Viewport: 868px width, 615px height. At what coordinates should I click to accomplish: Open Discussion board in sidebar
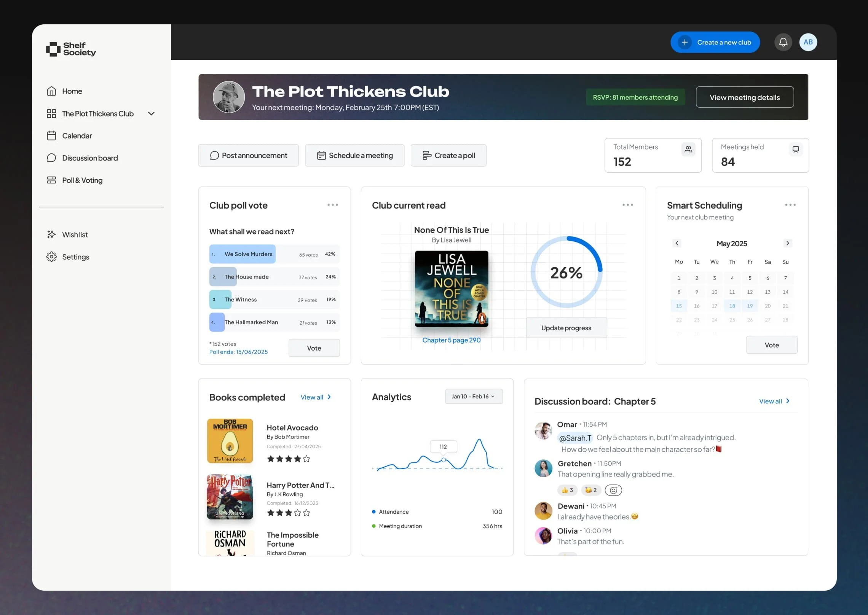(x=90, y=158)
